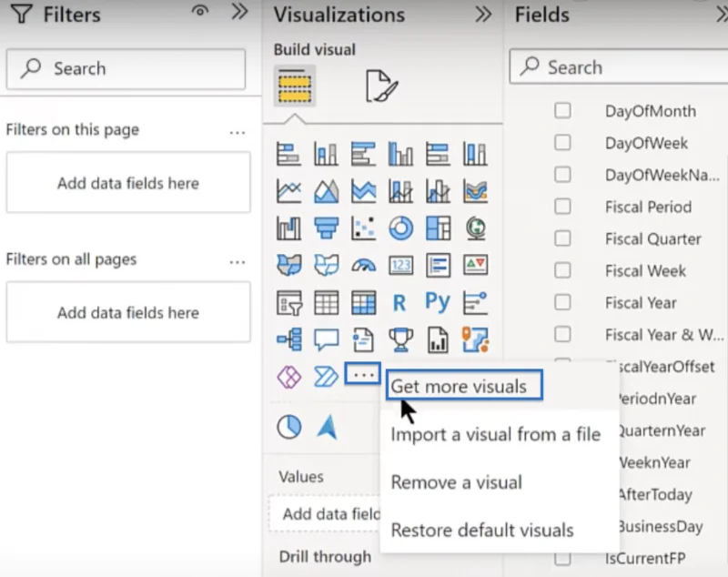Open the Format visual paintbrush tab
This screenshot has width=728, height=577.
point(381,86)
